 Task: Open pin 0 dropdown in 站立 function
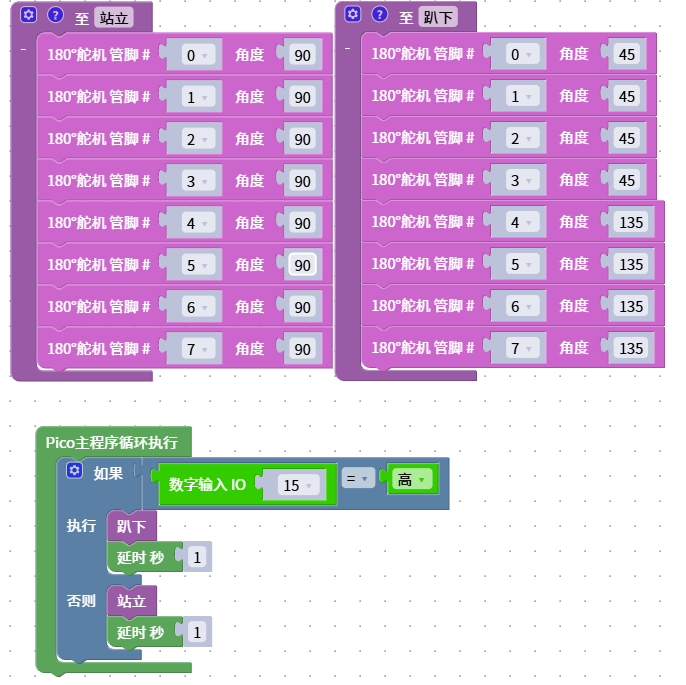pyautogui.click(x=198, y=55)
